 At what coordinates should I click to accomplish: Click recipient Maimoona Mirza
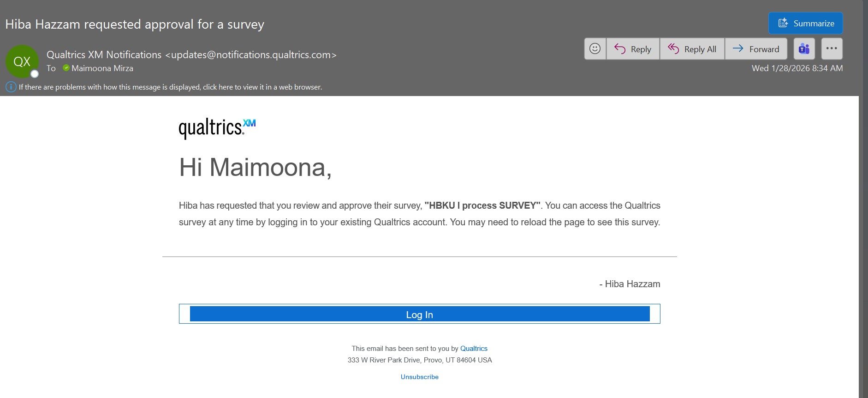click(102, 68)
